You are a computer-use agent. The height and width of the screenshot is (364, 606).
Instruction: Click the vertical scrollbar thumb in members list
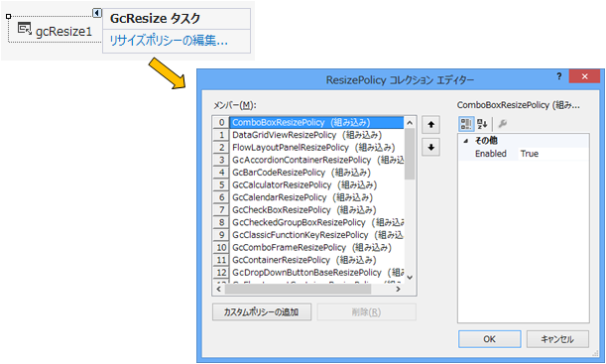point(410,154)
